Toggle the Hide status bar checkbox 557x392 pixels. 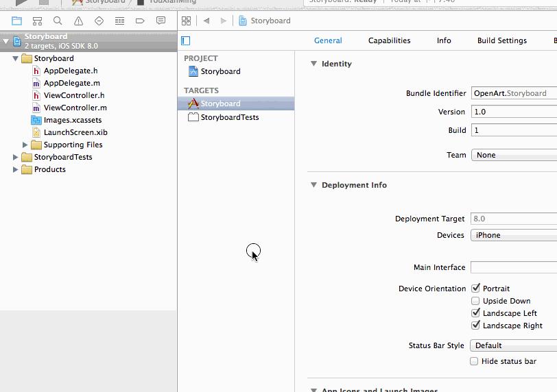(474, 361)
